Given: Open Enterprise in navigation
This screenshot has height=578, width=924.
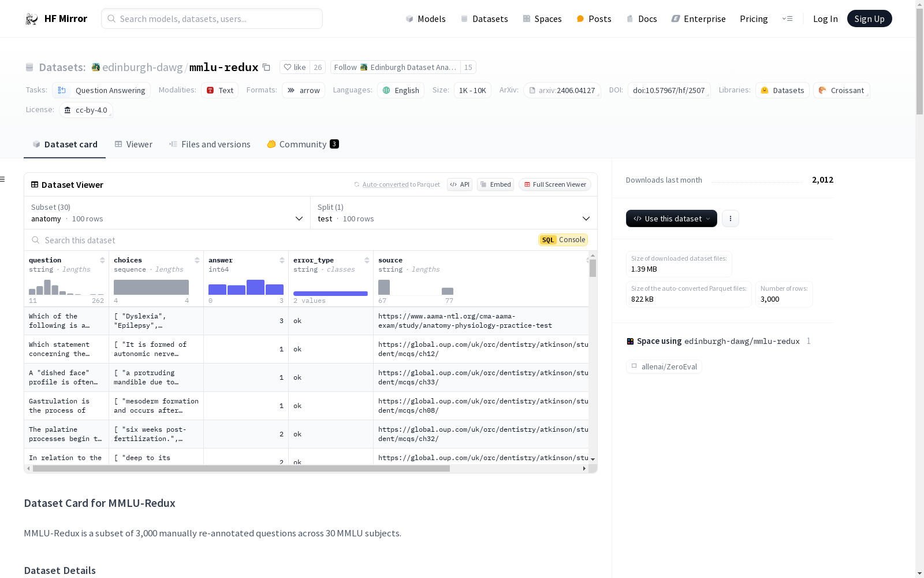Looking at the screenshot, I should [698, 18].
